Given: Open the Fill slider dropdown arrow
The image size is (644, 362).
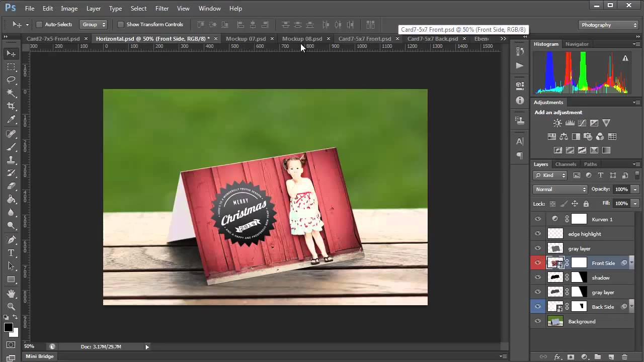Looking at the screenshot, I should point(635,204).
